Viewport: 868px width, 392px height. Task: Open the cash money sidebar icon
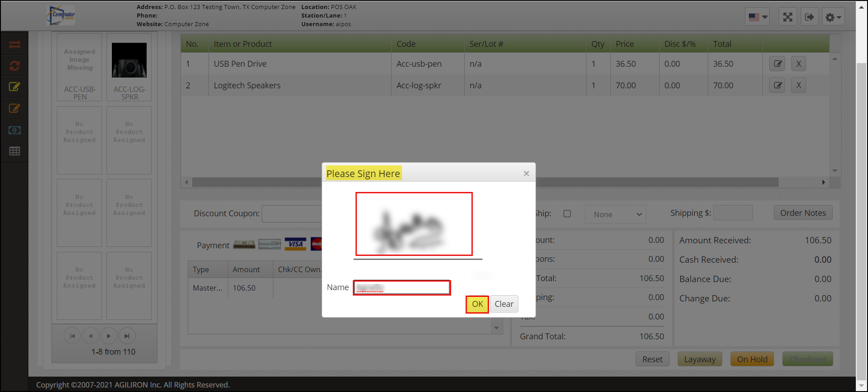(x=14, y=130)
